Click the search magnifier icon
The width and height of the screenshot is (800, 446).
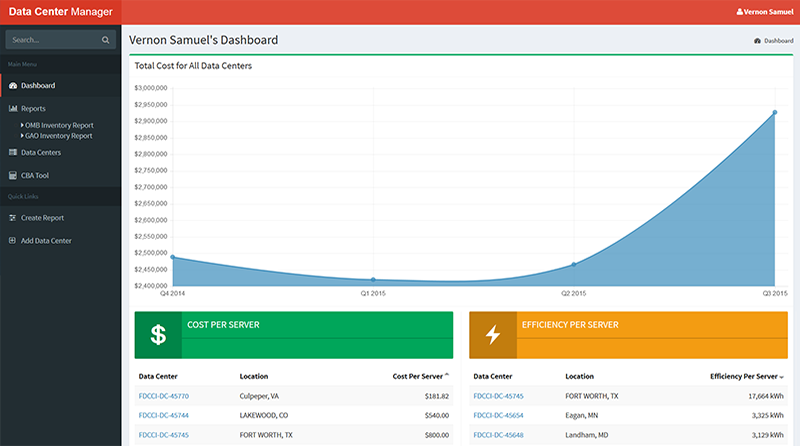(105, 40)
